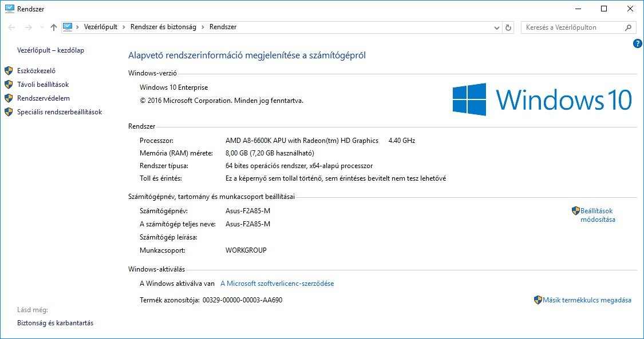Click shield icon beside Speciális rendszerbeállítások
Viewport: 644px width, 339px height.
click(9, 112)
